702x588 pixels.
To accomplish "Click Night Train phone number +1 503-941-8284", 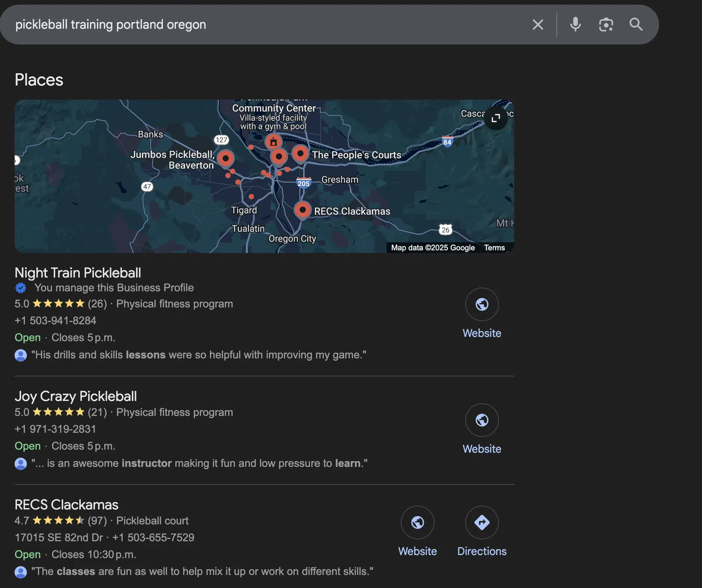I will pos(56,320).
